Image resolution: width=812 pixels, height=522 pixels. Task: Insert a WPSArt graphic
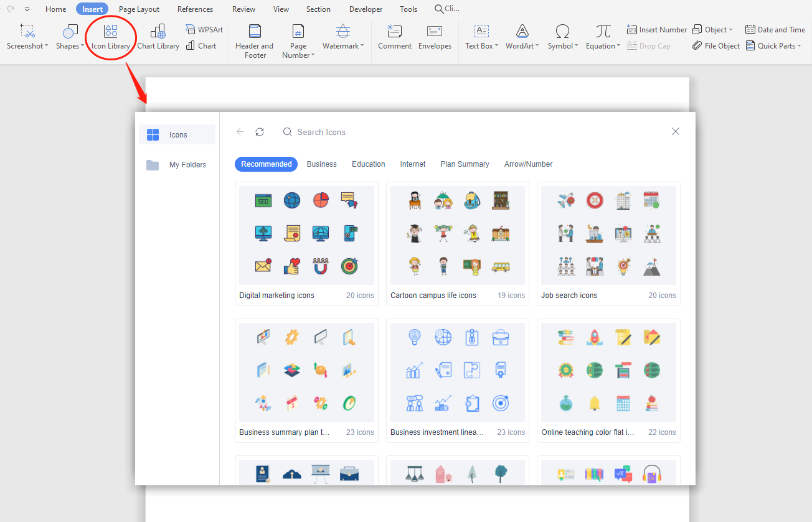204,29
